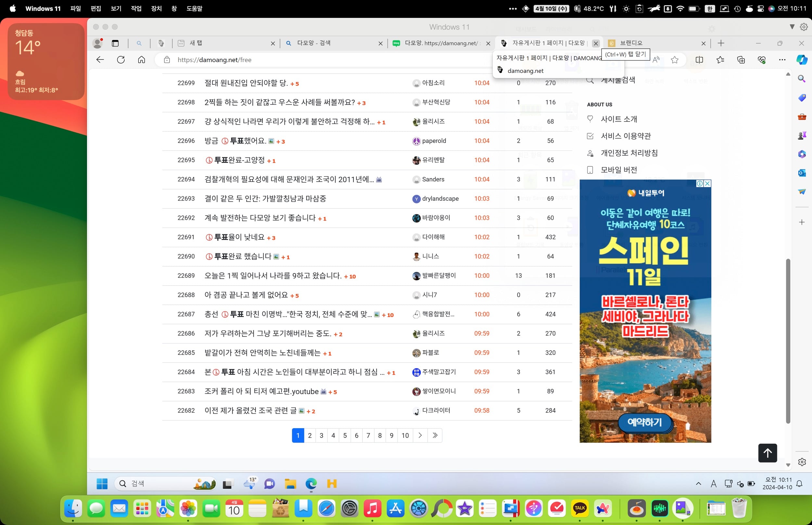Open Task View on Windows taskbar
This screenshot has width=812, height=525.
coord(227,483)
